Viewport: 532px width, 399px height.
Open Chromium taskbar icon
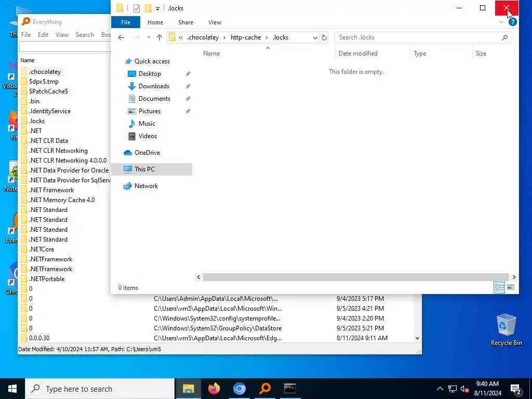(x=239, y=389)
